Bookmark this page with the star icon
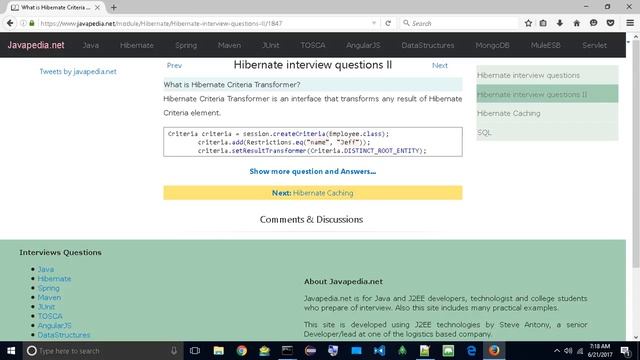The image size is (640, 360). tap(528, 23)
